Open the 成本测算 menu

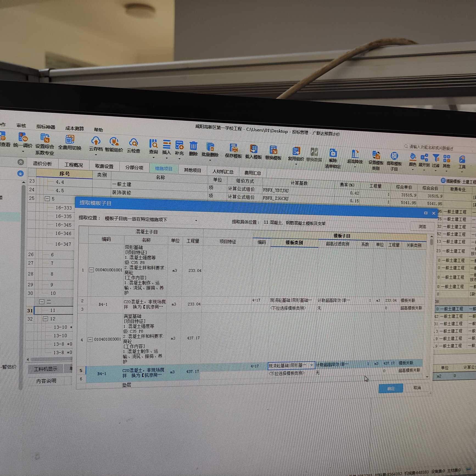click(x=74, y=128)
